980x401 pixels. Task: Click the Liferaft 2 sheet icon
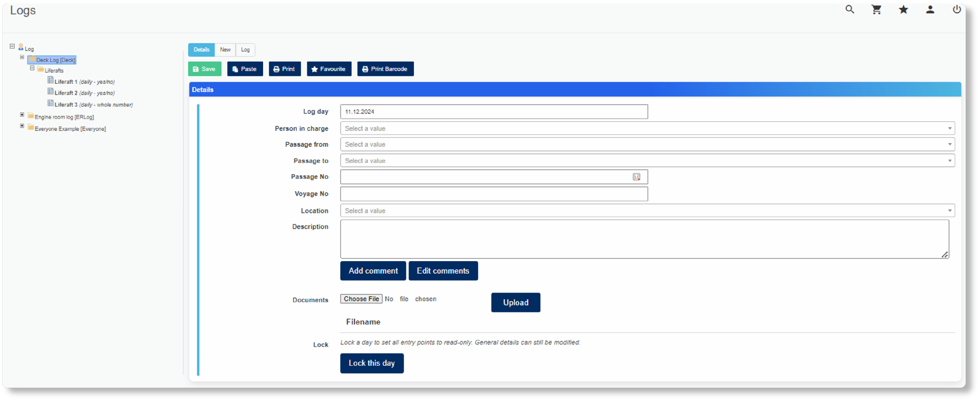tap(50, 92)
